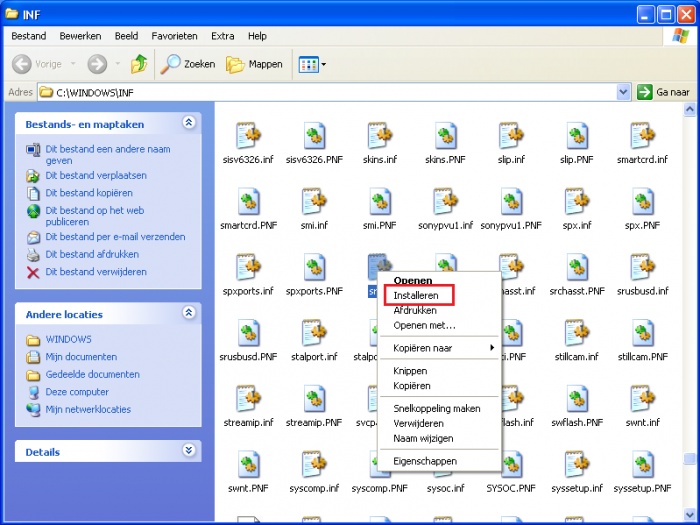Choose Installeren in the context menu

pos(440,296)
